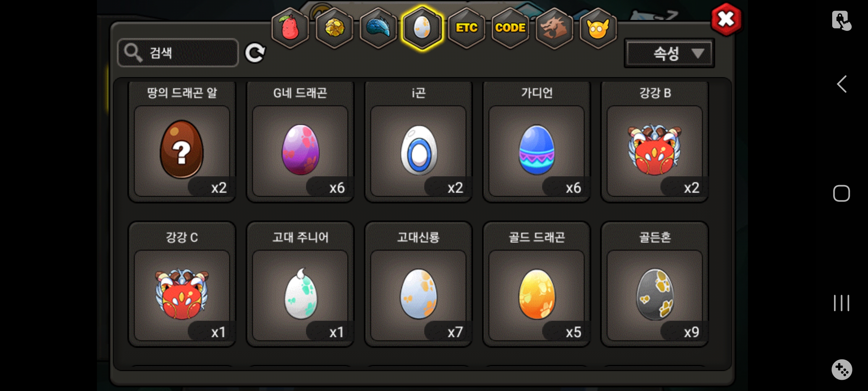Click inside the 검색 search field
The height and width of the screenshot is (391, 868).
pyautogui.click(x=178, y=53)
